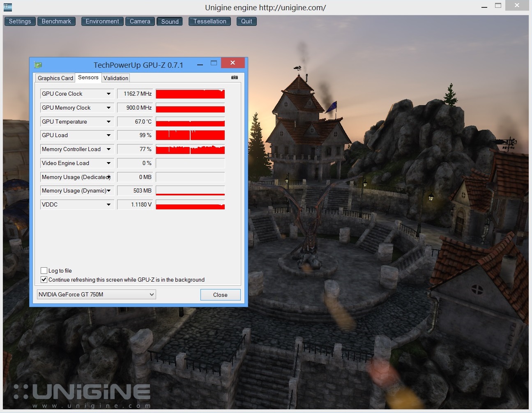
Task: Maximize the Unigine engine window
Action: [498, 6]
